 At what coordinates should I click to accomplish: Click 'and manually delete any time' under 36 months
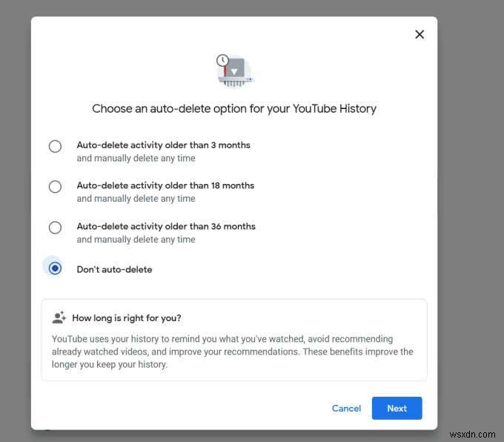[x=136, y=240]
